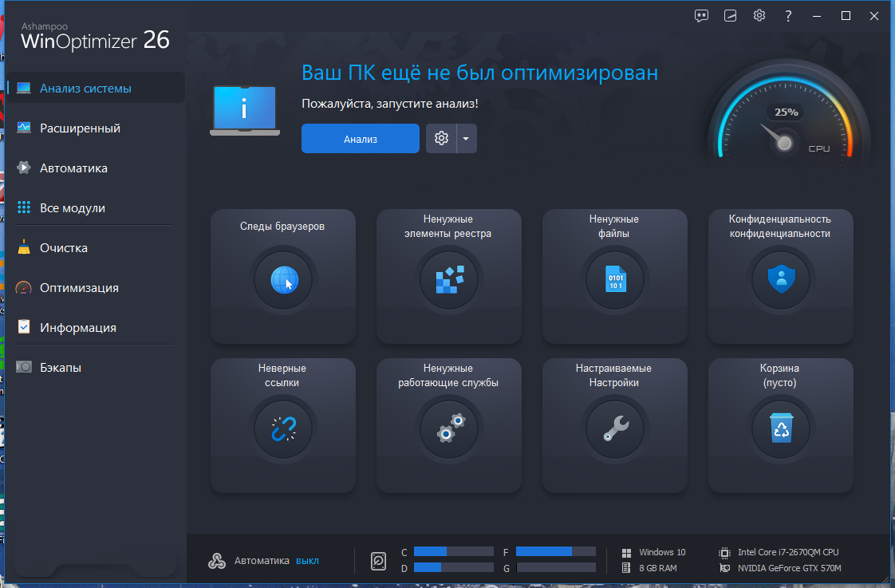Click Ненужные файлы card title
Screen dimensions: 895x588
(613, 226)
